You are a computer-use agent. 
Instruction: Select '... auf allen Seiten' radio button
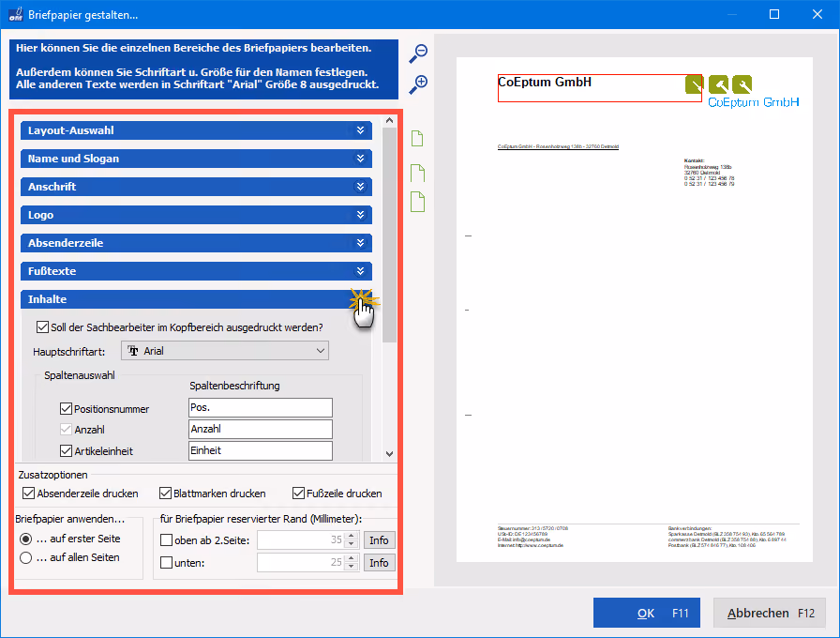pos(25,557)
